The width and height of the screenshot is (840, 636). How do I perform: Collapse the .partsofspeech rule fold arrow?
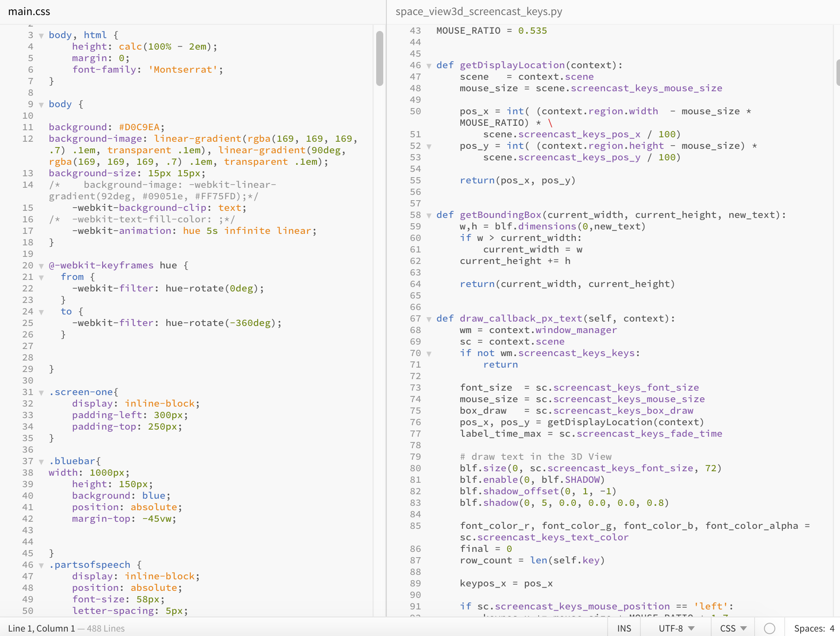click(x=41, y=565)
